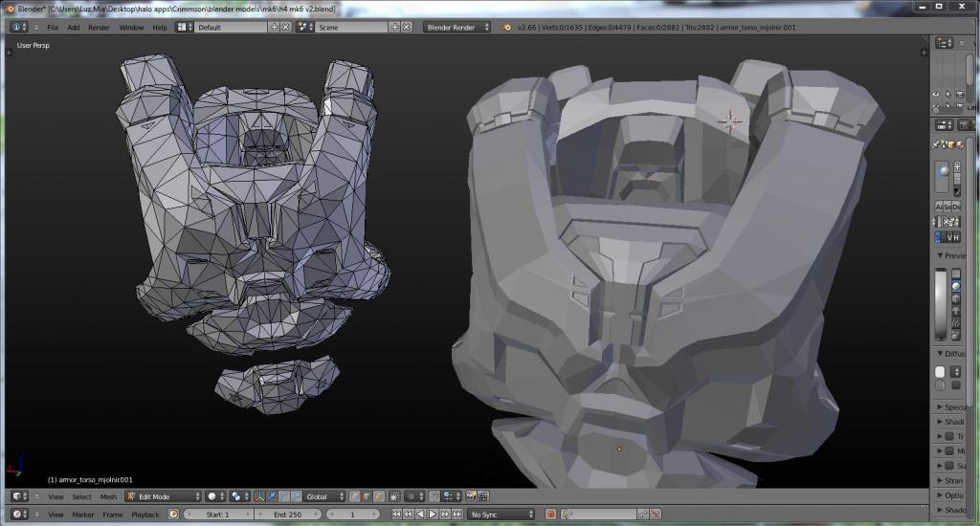This screenshot has height=526, width=980.
Task: Toggle snap during transform
Action: 434,496
